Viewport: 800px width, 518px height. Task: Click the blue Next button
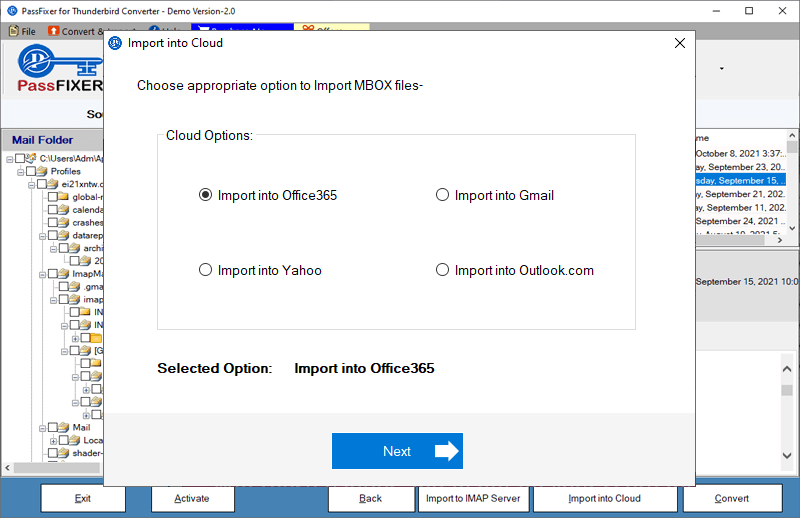tap(397, 451)
